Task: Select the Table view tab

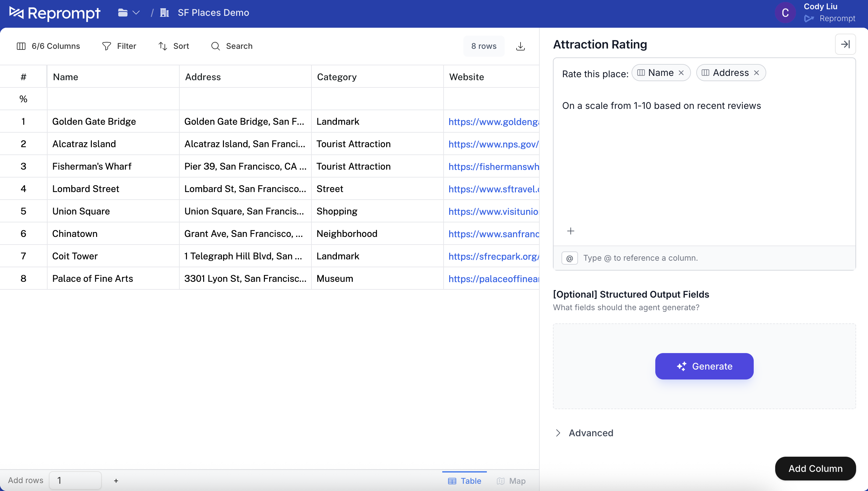Action: [464, 480]
